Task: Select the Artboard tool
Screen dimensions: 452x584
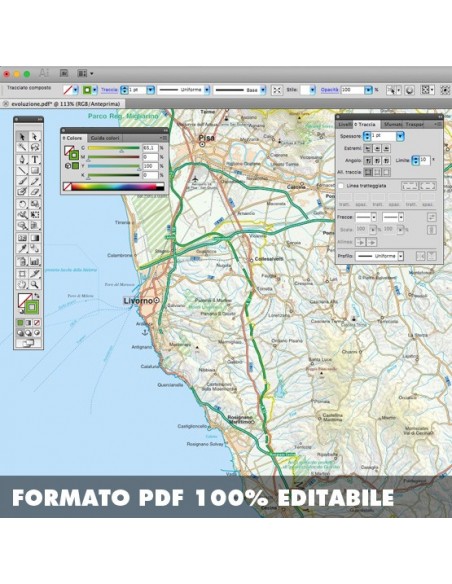Action: [22, 274]
